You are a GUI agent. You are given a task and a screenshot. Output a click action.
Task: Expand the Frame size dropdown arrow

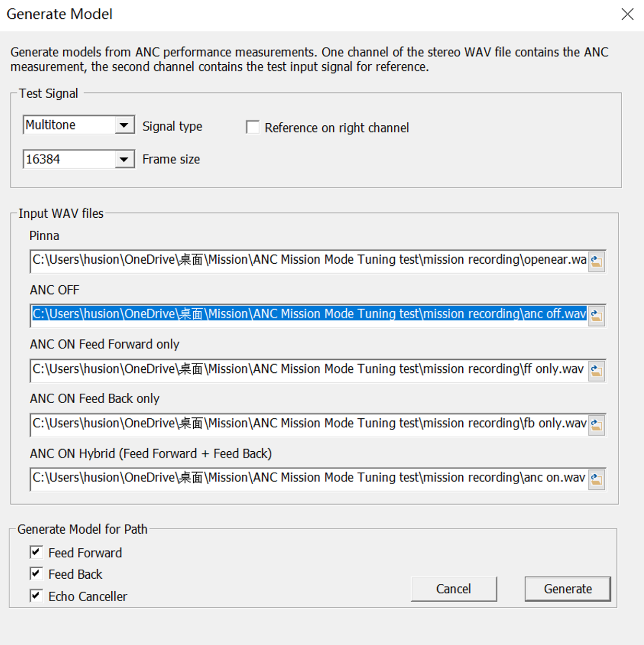point(124,159)
